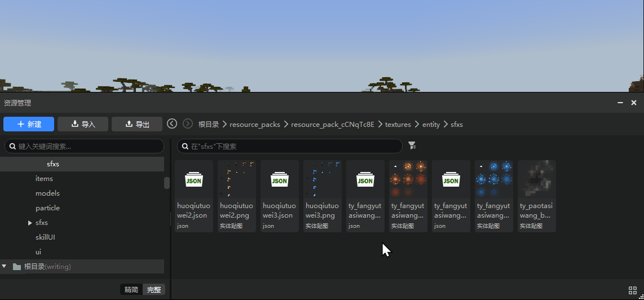Open resource_pack_cCNqTc8E in the breadcrumb
The image size is (644, 300).
333,124
